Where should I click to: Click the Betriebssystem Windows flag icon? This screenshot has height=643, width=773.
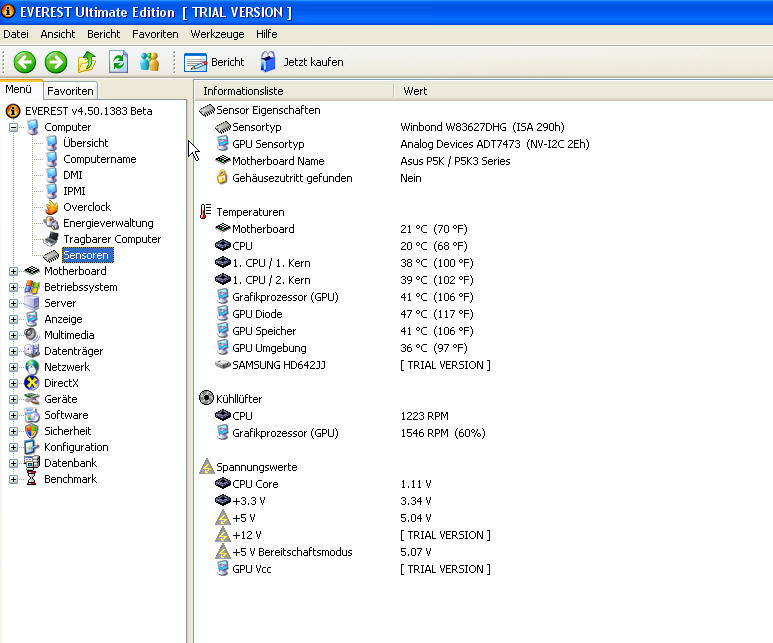click(x=32, y=287)
